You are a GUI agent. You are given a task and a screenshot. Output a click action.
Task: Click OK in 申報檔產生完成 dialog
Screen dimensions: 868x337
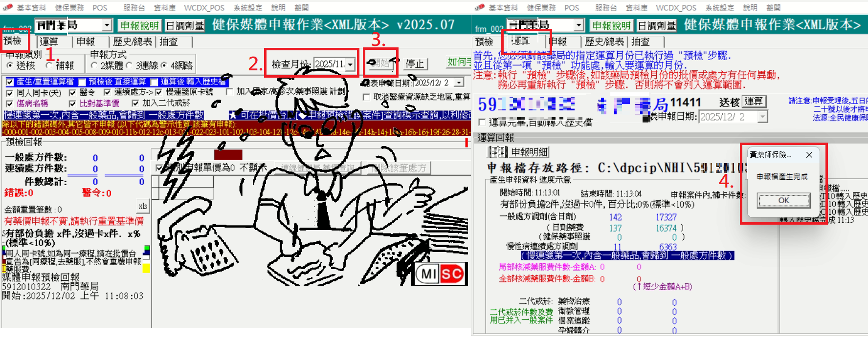coord(783,200)
